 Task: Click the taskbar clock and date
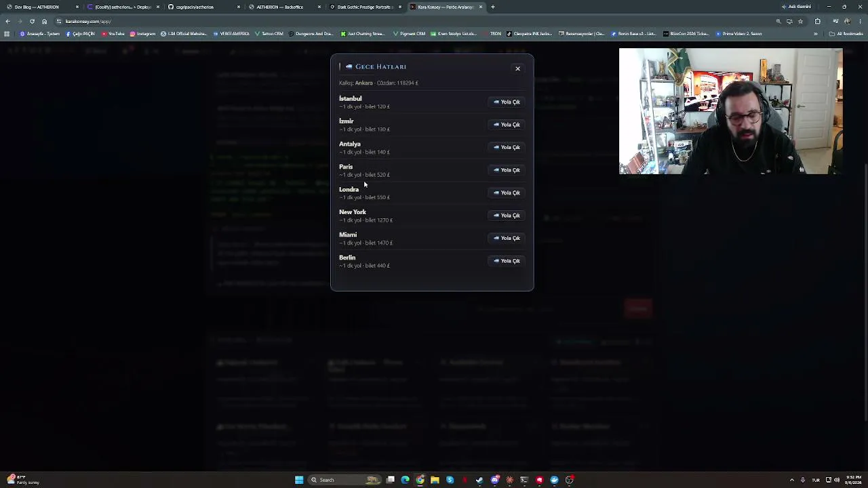852,480
